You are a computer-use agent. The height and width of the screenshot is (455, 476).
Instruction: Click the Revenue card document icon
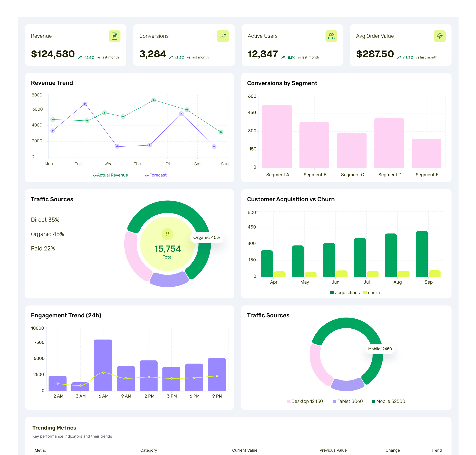click(114, 36)
